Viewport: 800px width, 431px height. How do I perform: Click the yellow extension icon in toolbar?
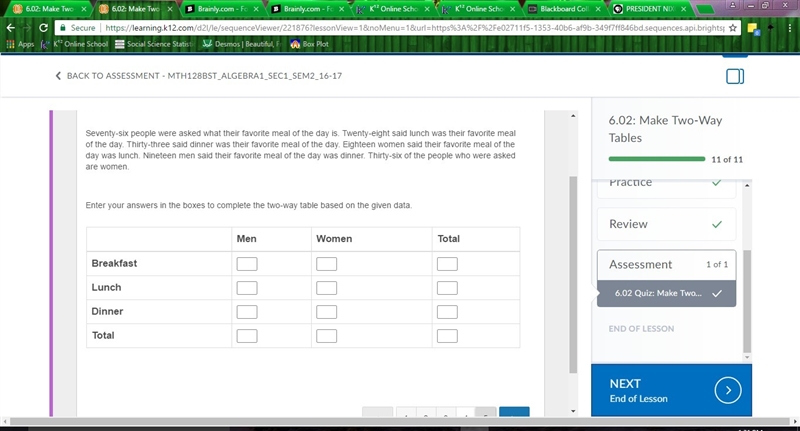[753, 29]
